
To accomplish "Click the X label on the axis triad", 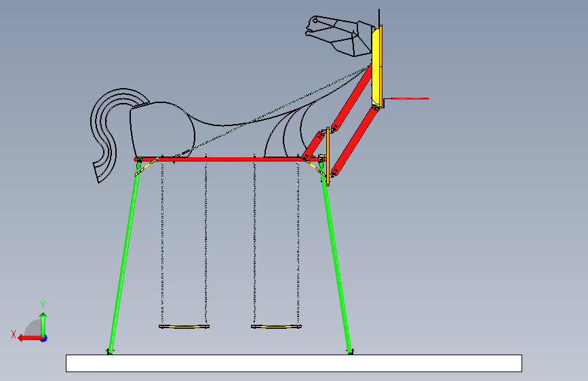I will click(14, 334).
